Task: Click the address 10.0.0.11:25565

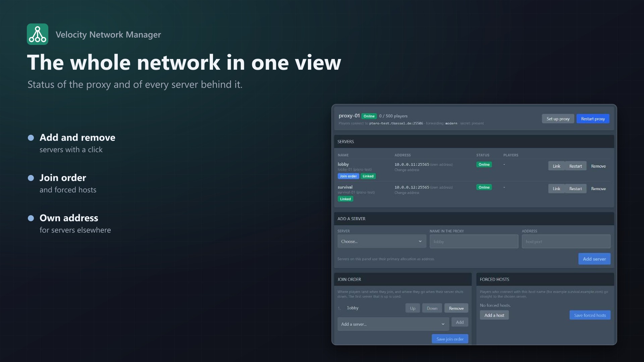Action: click(x=412, y=164)
